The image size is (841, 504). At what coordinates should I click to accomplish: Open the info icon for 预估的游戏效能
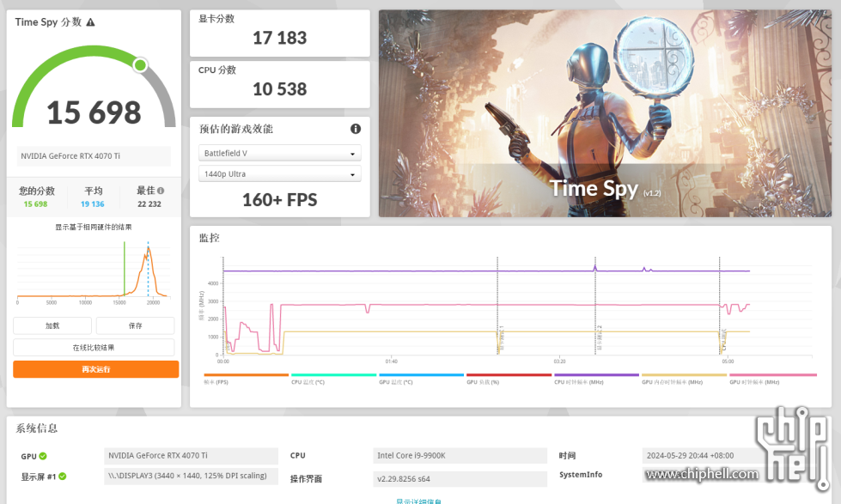pos(356,129)
